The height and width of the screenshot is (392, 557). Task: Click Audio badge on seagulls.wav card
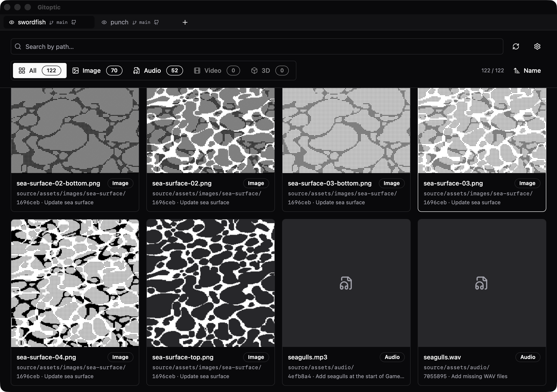tap(528, 357)
